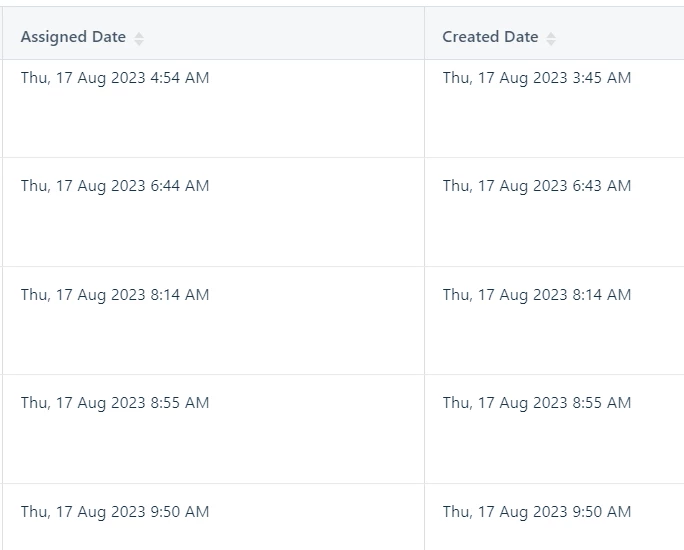Click the Assigned Date header text
Image resolution: width=684 pixels, height=550 pixels.
(x=73, y=37)
